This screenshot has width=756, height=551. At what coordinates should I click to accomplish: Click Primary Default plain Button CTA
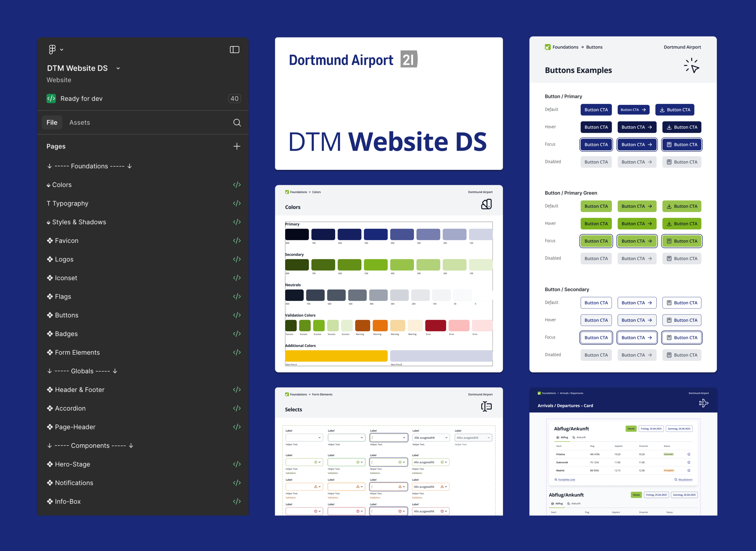[596, 110]
